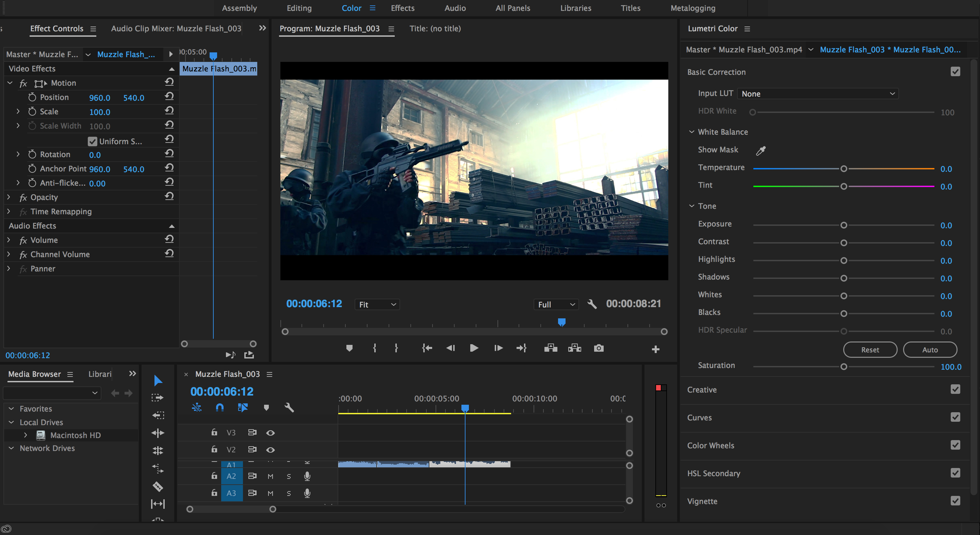Switch to the Effects workspace
The image size is (980, 535).
tap(402, 8)
